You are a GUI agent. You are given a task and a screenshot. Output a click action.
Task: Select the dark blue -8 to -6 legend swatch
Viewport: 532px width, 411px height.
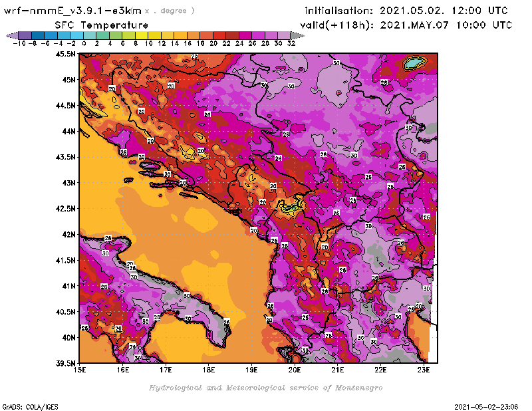tap(38, 35)
